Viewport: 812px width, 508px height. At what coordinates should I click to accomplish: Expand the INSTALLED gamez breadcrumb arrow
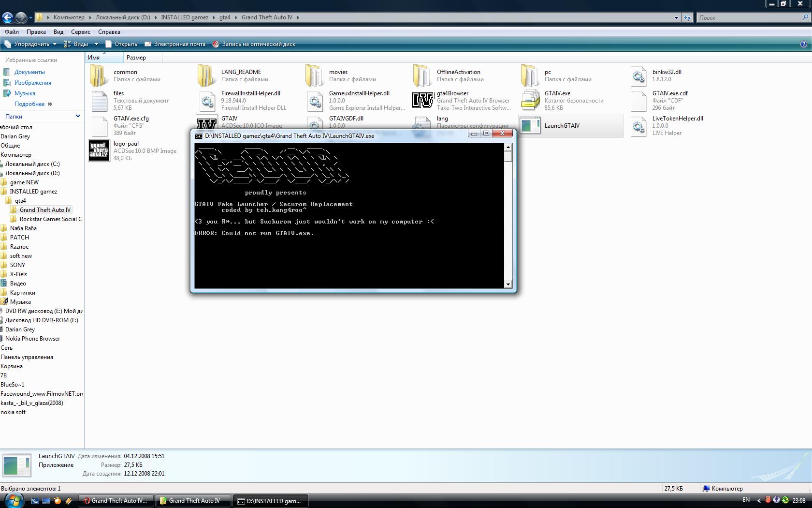[x=213, y=17]
